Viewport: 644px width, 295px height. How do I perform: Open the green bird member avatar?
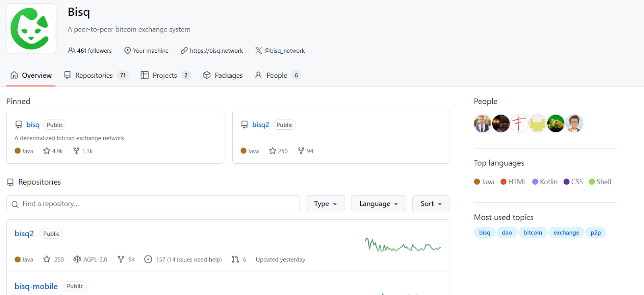point(556,123)
